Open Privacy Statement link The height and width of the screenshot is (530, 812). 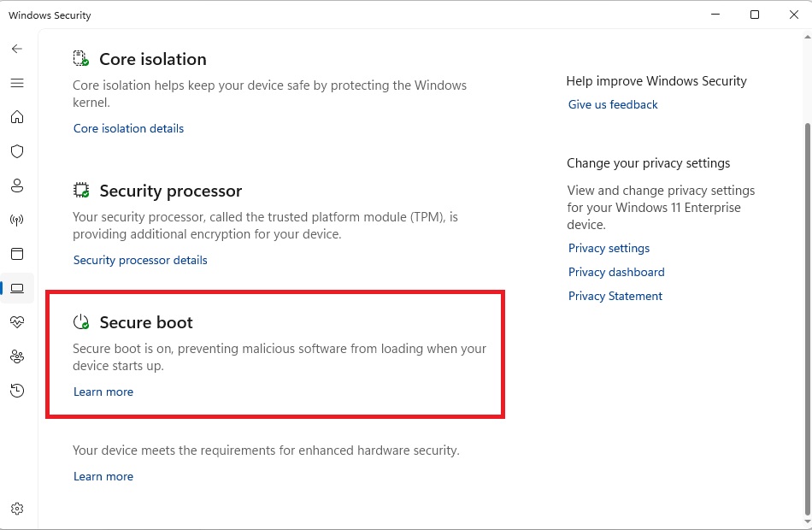(615, 296)
